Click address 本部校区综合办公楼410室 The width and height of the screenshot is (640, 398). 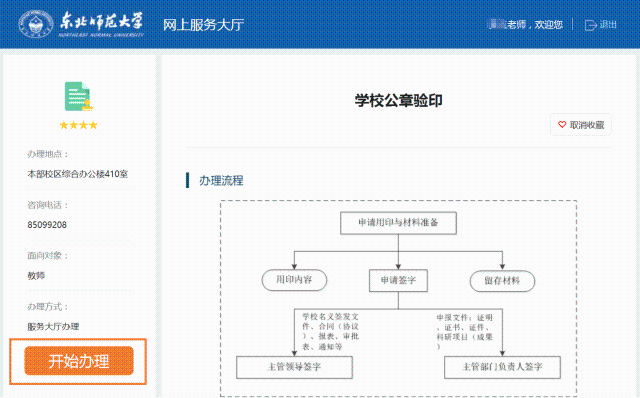click(x=78, y=174)
